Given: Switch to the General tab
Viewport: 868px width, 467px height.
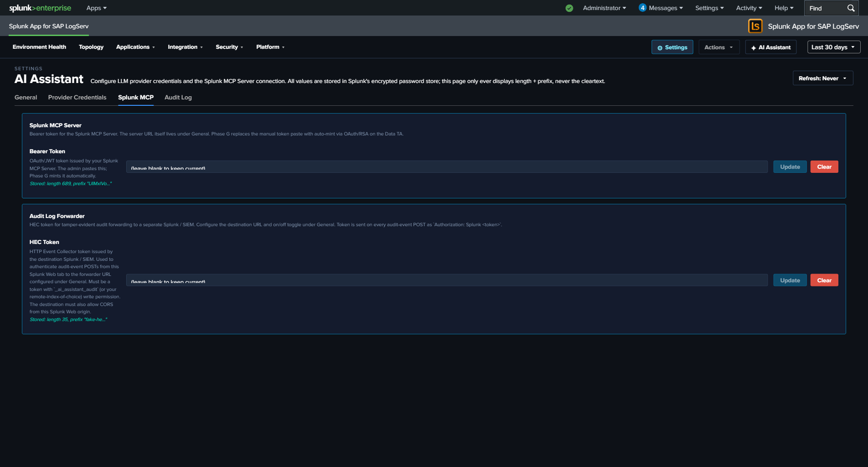Looking at the screenshot, I should coord(26,98).
